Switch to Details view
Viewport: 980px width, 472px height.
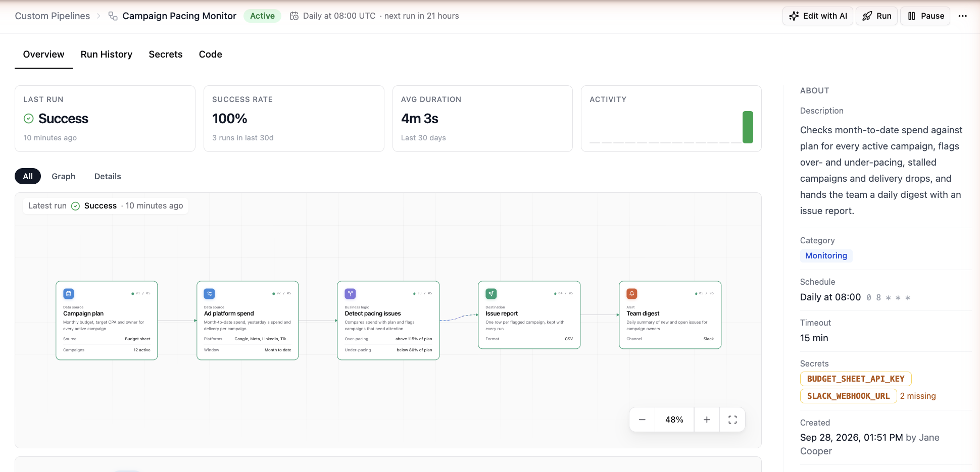tap(108, 176)
